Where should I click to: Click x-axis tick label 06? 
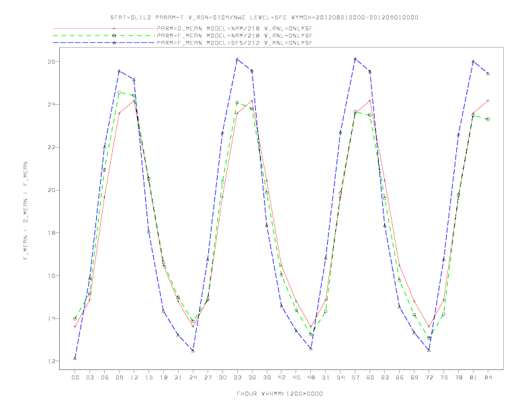point(105,377)
